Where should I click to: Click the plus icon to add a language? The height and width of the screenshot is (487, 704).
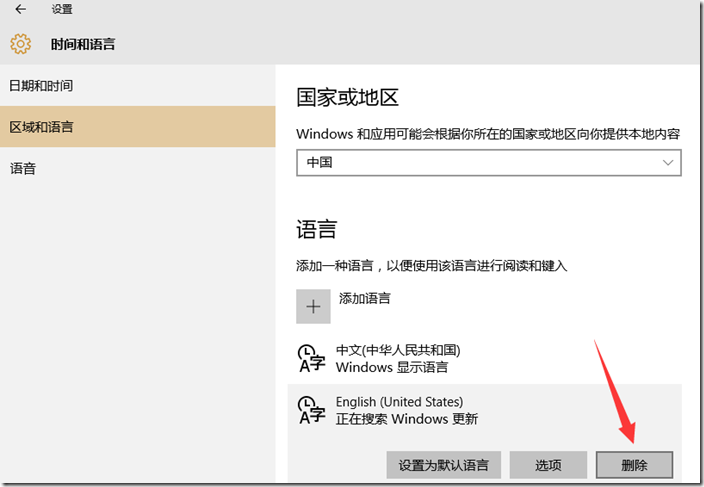click(313, 307)
